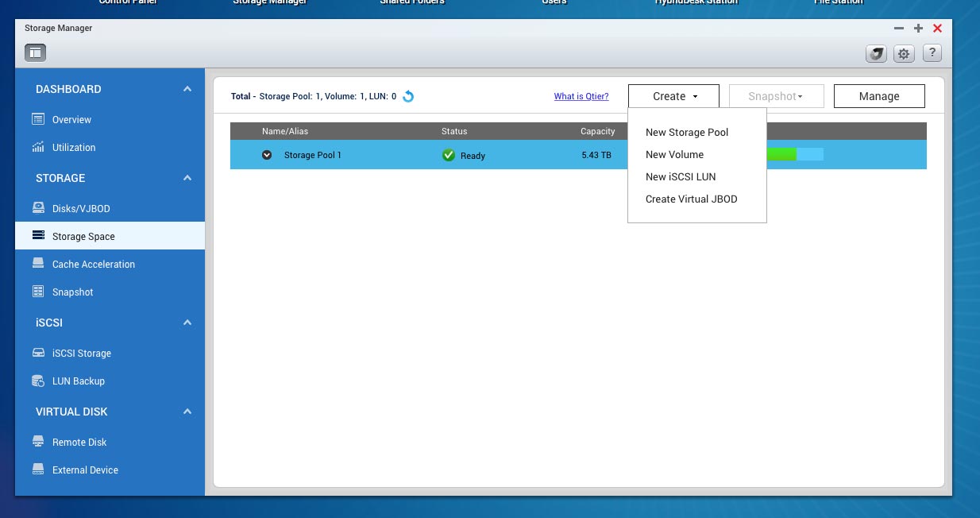
Task: Click the Overview icon in sidebar
Action: pyautogui.click(x=38, y=119)
